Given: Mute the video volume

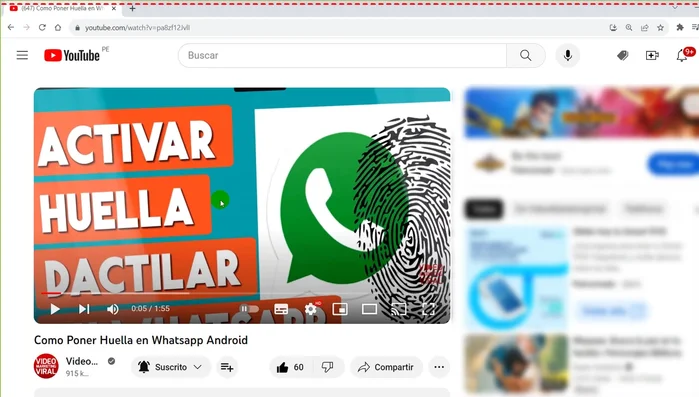Looking at the screenshot, I should (113, 309).
